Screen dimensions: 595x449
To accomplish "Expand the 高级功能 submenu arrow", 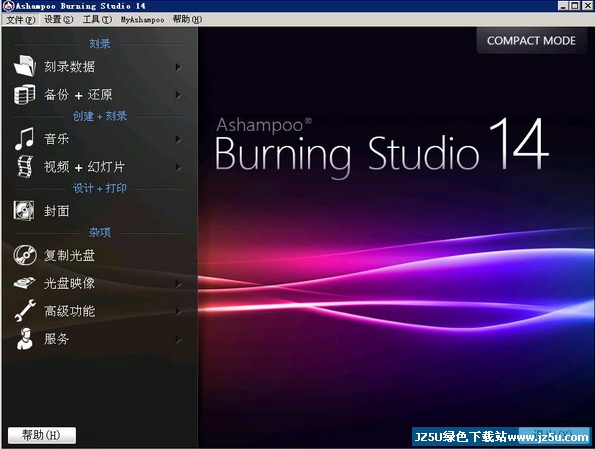I will pos(178,312).
